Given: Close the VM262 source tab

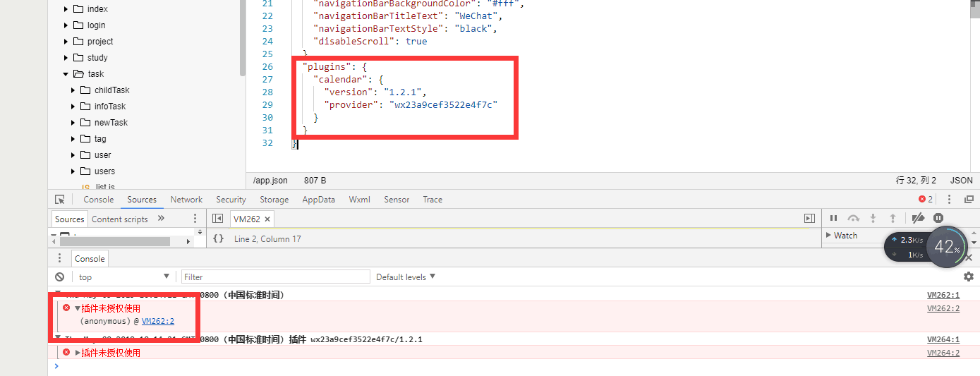Looking at the screenshot, I should pos(267,219).
